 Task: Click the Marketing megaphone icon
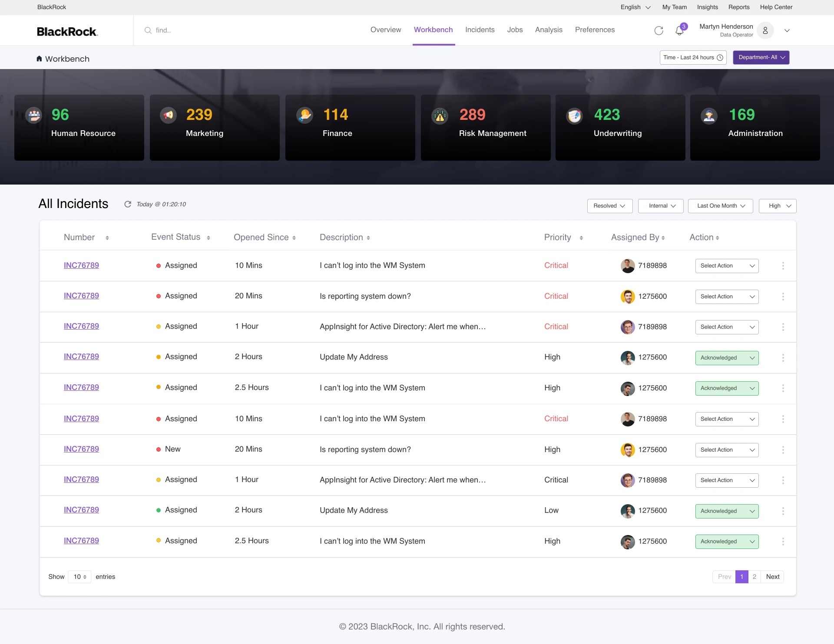(x=168, y=115)
